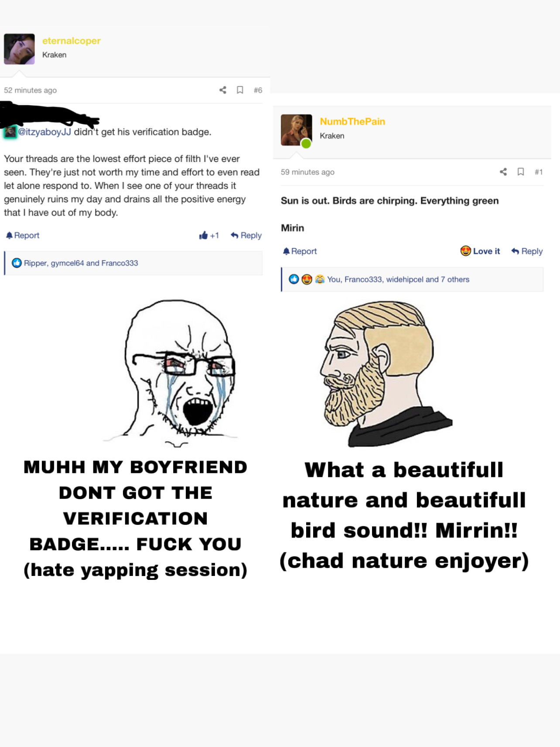Click eternalcoper's avatar thumbnail
Viewport: 560px width, 747px height.
click(19, 49)
